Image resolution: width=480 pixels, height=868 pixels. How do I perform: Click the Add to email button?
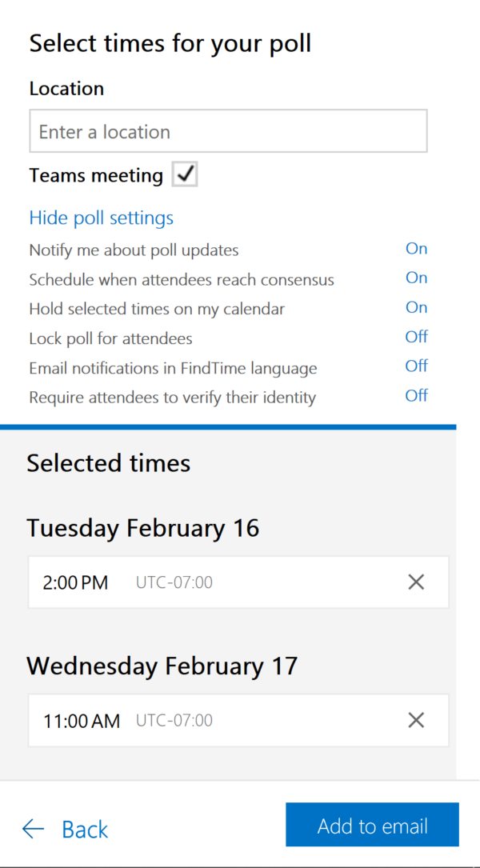click(372, 825)
